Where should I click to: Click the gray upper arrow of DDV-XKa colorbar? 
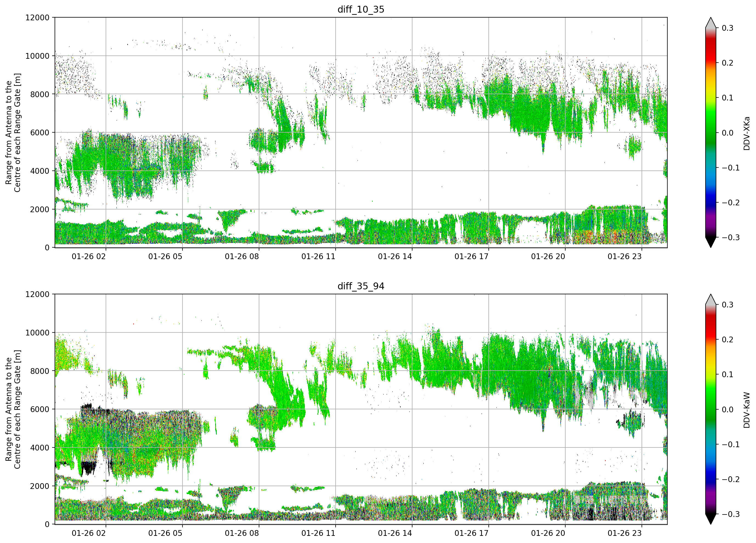click(x=711, y=23)
